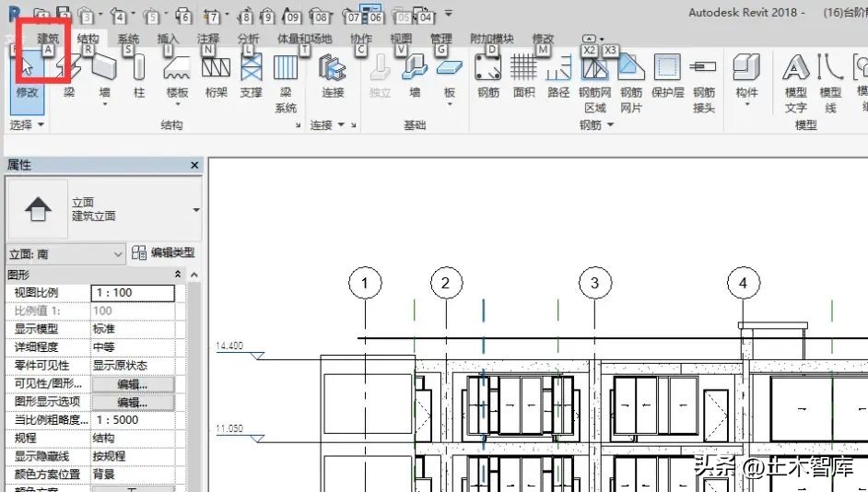868x492 pixels.
Task: Collapse the 图形 properties section
Action: click(x=178, y=275)
